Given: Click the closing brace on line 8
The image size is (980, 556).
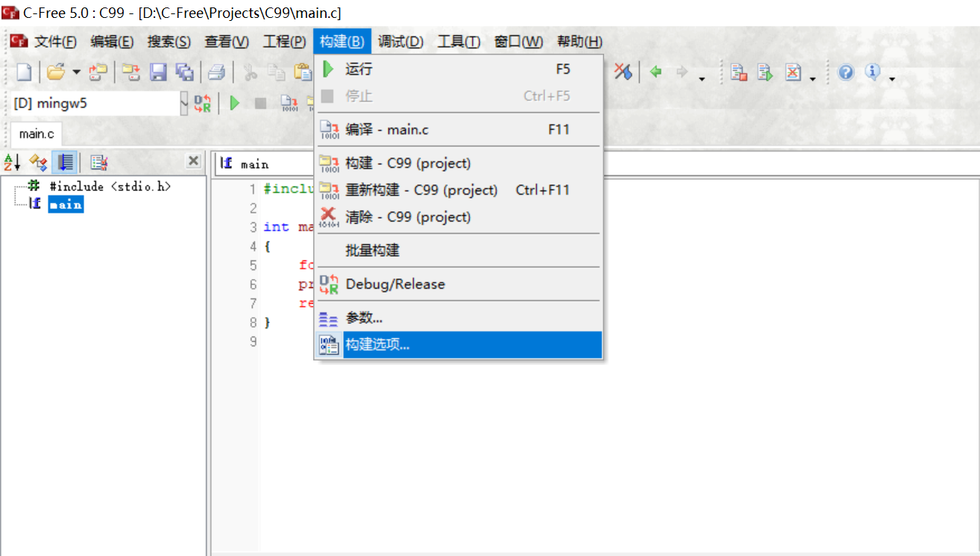Looking at the screenshot, I should (x=268, y=323).
